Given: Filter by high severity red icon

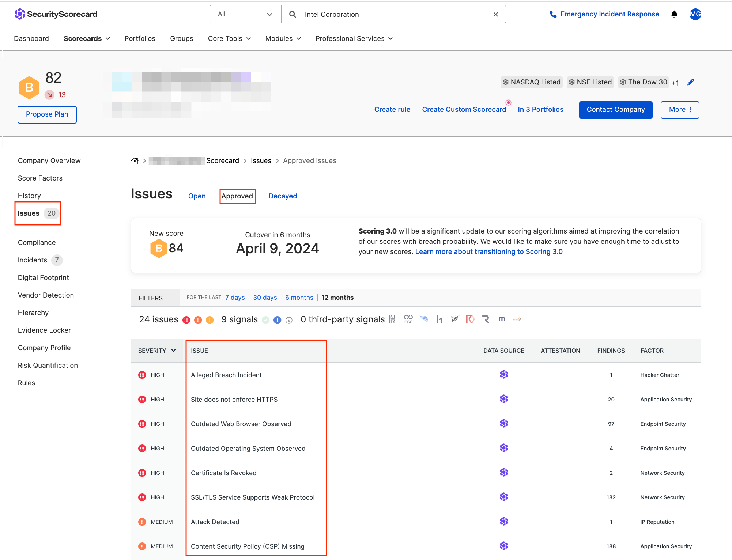Looking at the screenshot, I should click(x=186, y=320).
